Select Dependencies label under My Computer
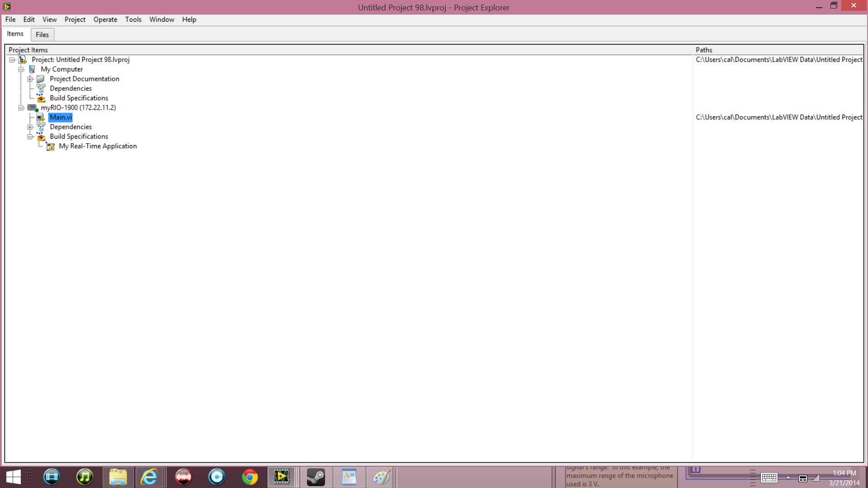 click(71, 89)
